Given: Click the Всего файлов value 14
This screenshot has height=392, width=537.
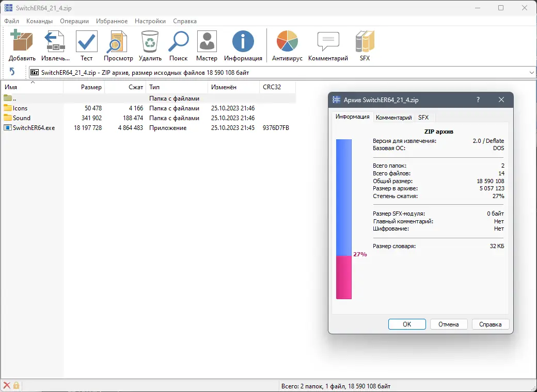Looking at the screenshot, I should [x=501, y=173].
